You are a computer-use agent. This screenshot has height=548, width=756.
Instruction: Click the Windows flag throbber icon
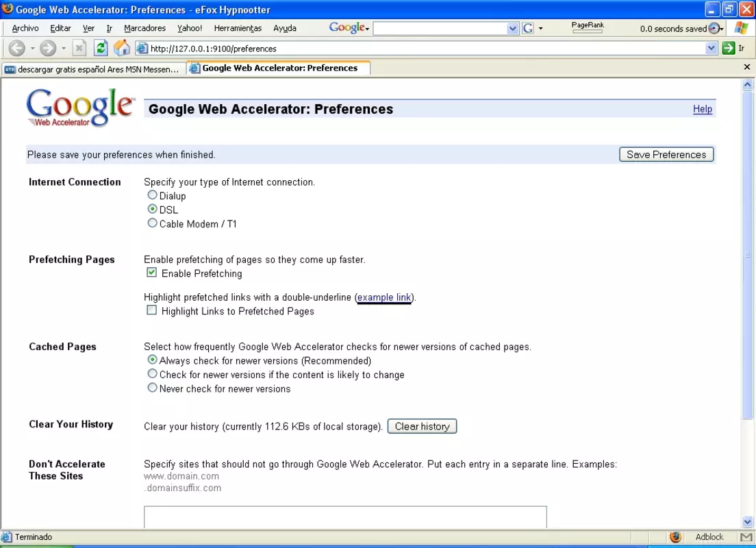pos(740,28)
